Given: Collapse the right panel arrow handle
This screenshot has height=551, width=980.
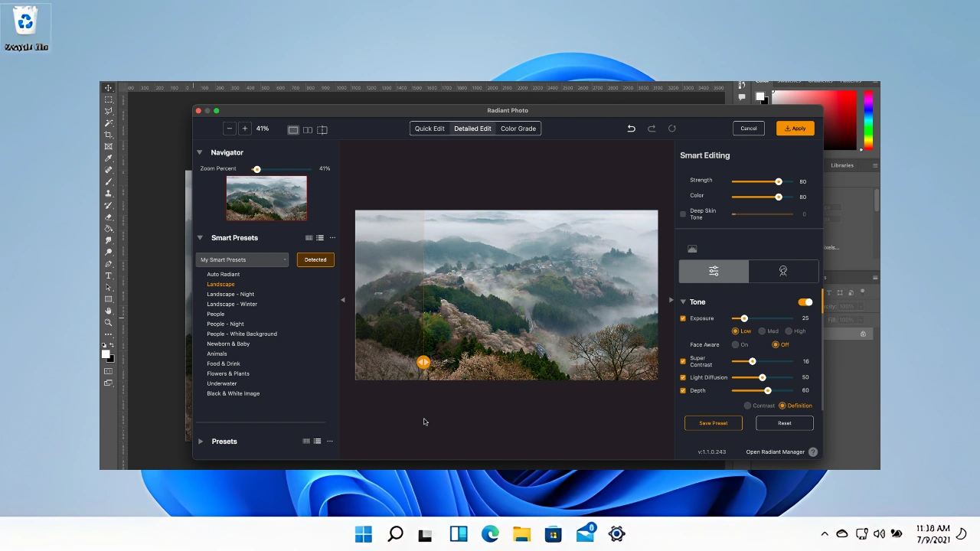Looking at the screenshot, I should coord(671,300).
